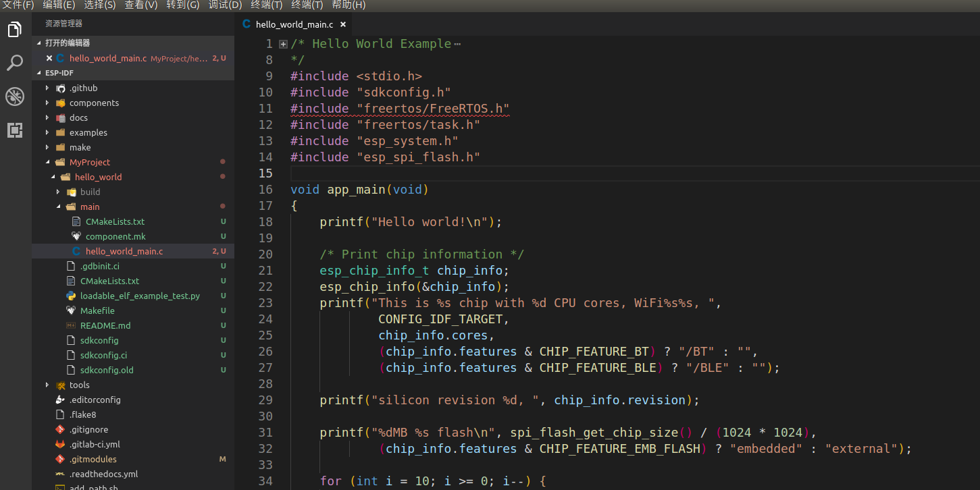Switch to hello_world_main.c tab
The height and width of the screenshot is (490, 980).
pos(294,24)
